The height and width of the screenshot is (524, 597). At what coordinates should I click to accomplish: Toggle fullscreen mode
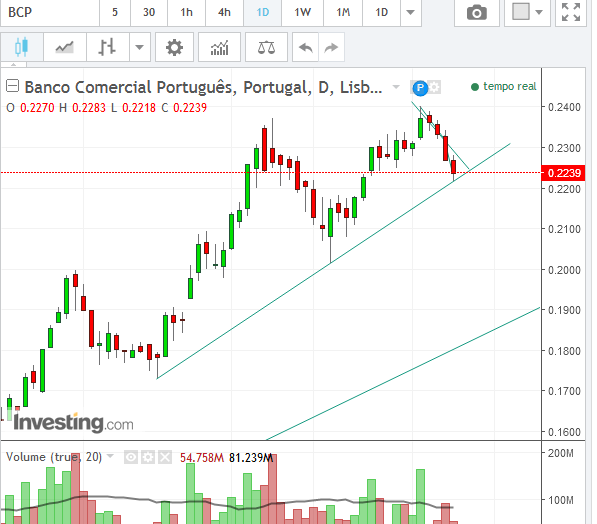(x=571, y=13)
